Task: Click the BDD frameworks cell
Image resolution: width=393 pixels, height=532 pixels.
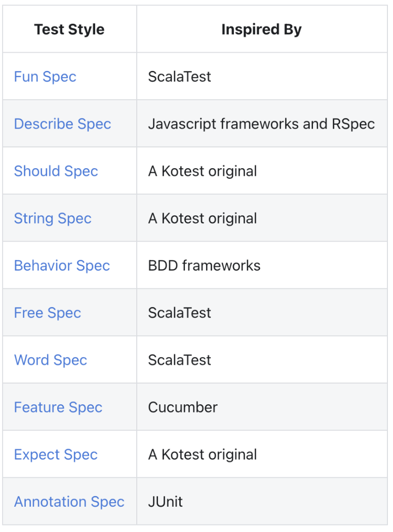Action: coord(204,265)
